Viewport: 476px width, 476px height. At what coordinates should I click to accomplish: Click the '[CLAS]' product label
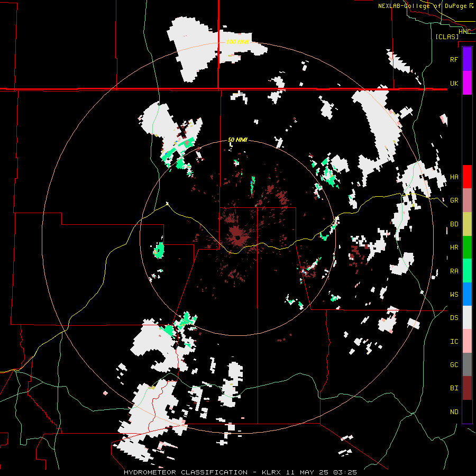click(x=447, y=37)
